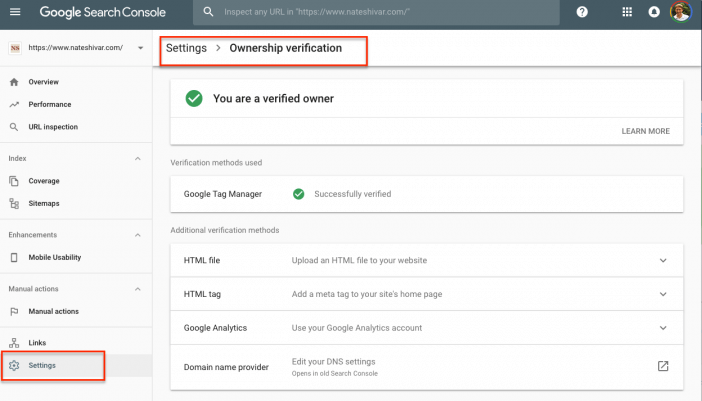Expand the HTML tag verification method
This screenshot has width=702, height=401.
[x=663, y=294]
